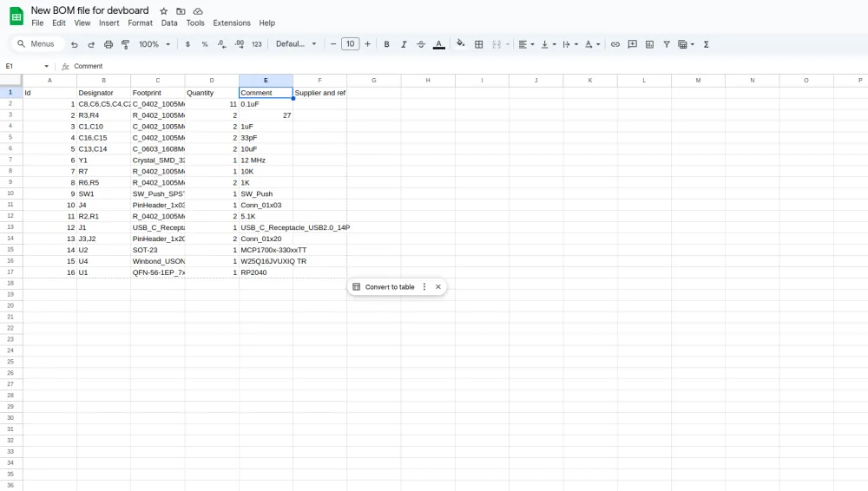Click the Functions sigma icon

706,44
